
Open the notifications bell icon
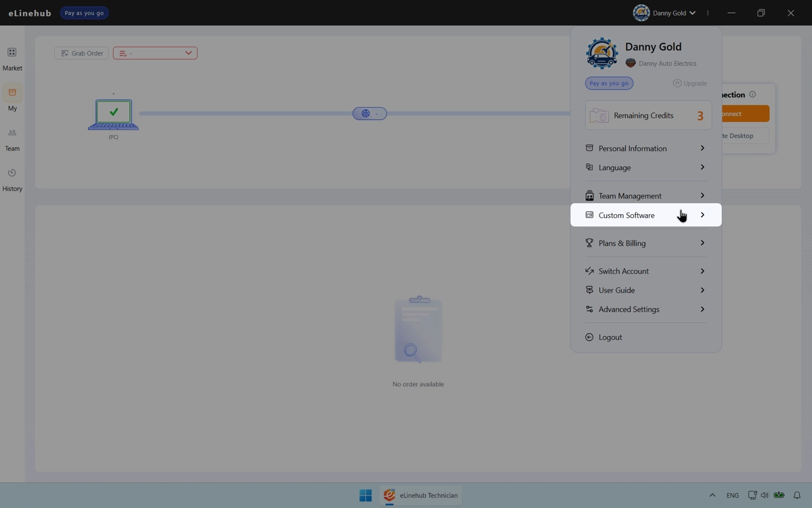coord(797,495)
